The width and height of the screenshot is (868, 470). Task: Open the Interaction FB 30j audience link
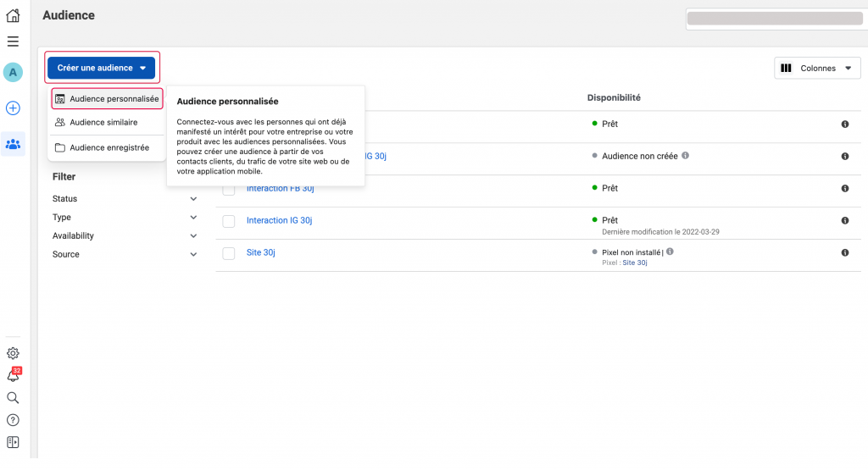click(280, 189)
